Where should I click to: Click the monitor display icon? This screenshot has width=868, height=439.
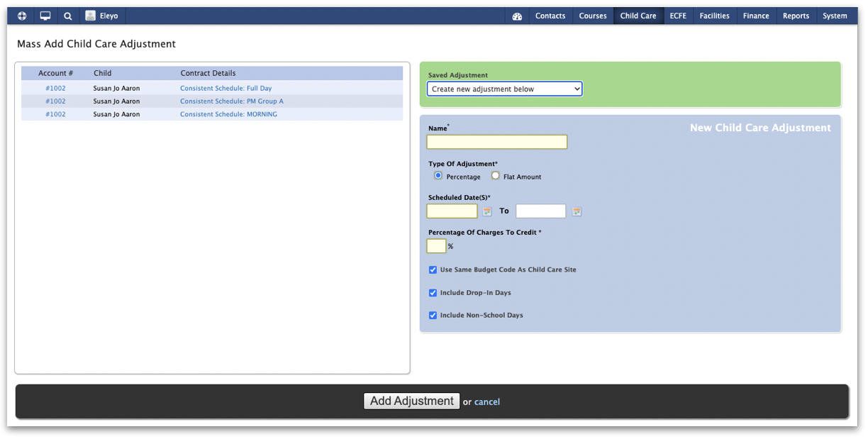[45, 16]
